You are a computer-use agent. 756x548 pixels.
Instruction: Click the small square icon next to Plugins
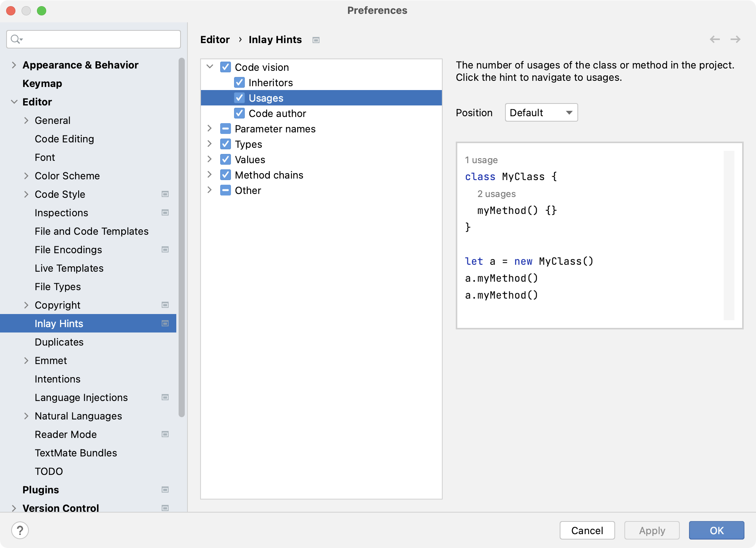(x=165, y=490)
